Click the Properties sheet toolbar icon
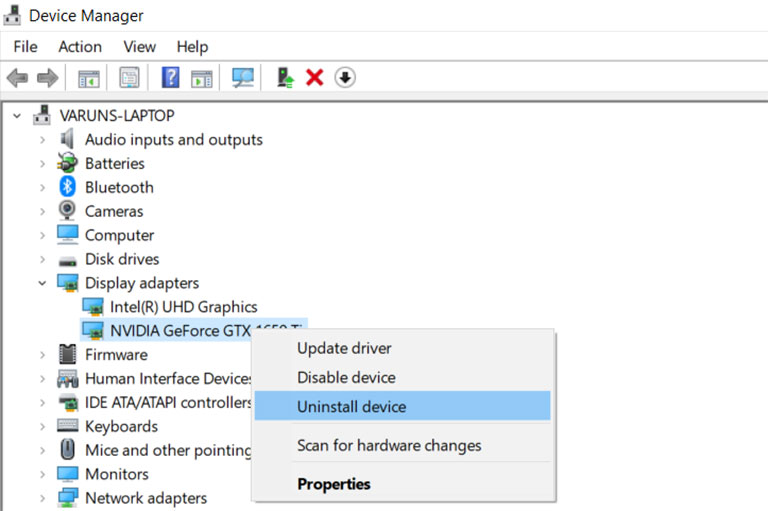Image resolution: width=768 pixels, height=511 pixels. (x=129, y=77)
